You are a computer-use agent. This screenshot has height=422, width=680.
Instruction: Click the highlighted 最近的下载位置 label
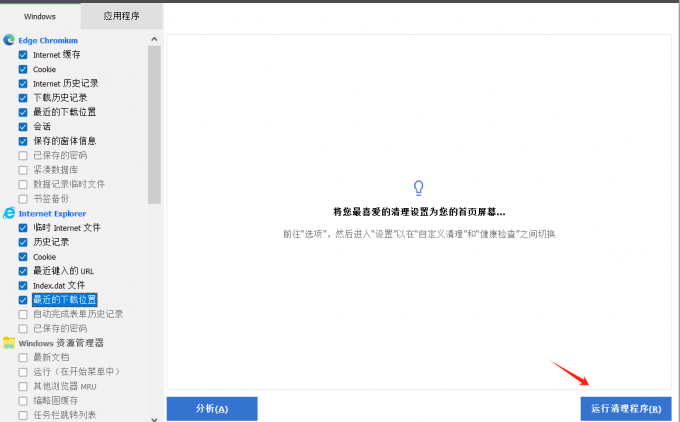[x=65, y=300]
